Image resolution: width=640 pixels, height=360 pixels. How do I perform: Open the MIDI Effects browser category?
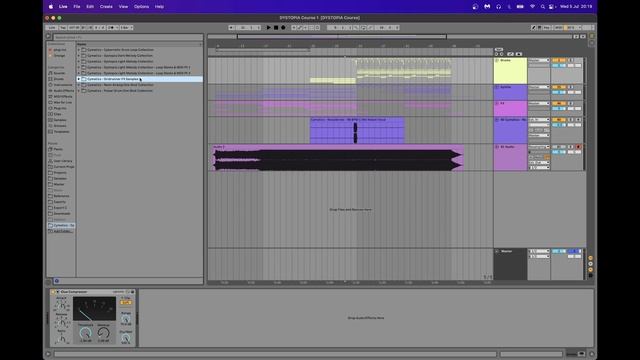pos(60,97)
